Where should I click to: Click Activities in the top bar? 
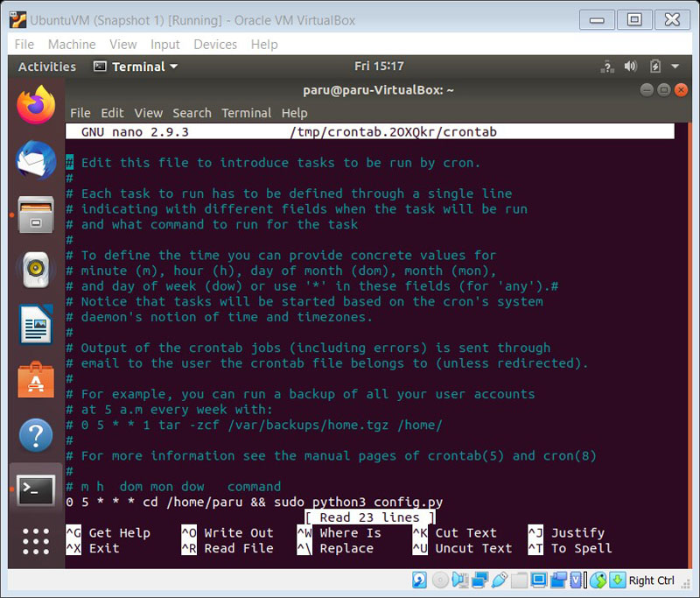point(47,67)
